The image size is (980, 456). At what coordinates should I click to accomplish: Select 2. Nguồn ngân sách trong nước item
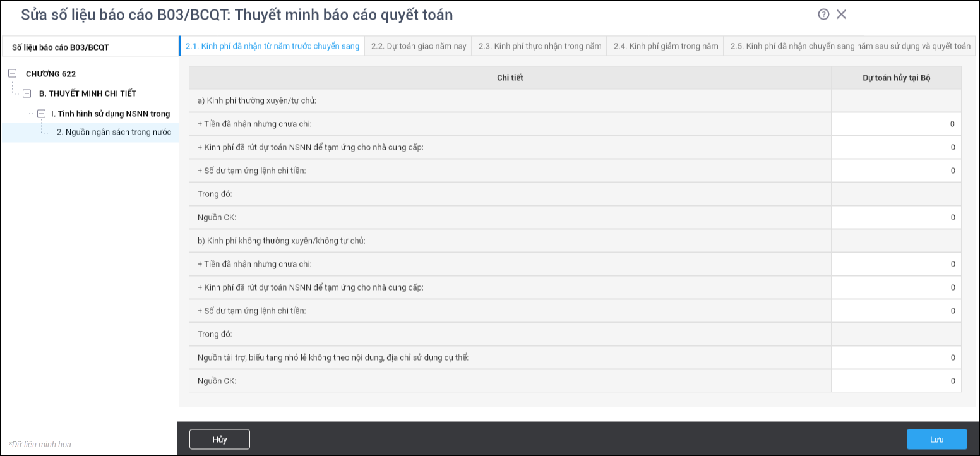114,133
